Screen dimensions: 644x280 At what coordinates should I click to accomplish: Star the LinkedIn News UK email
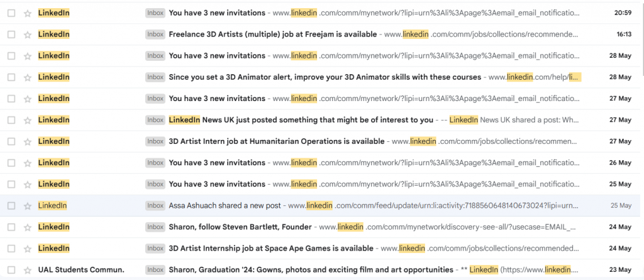[x=28, y=120]
